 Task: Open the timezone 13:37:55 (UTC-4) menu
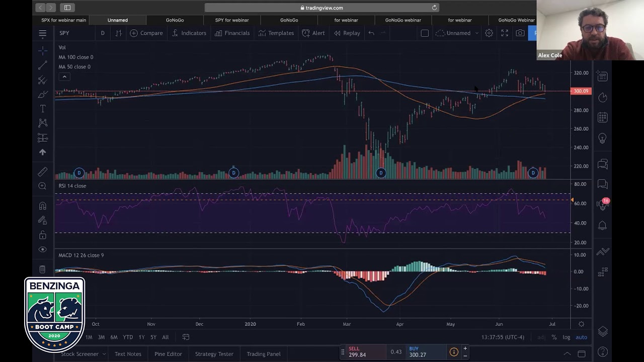tap(503, 337)
